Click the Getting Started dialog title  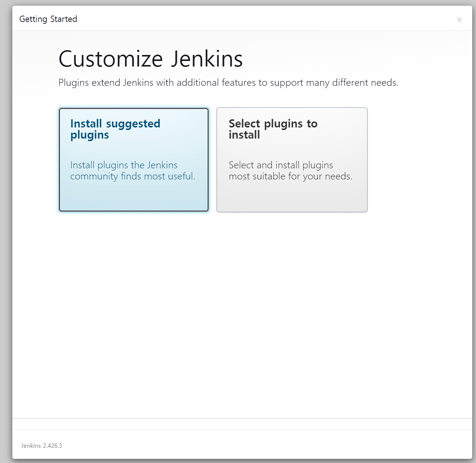click(48, 19)
